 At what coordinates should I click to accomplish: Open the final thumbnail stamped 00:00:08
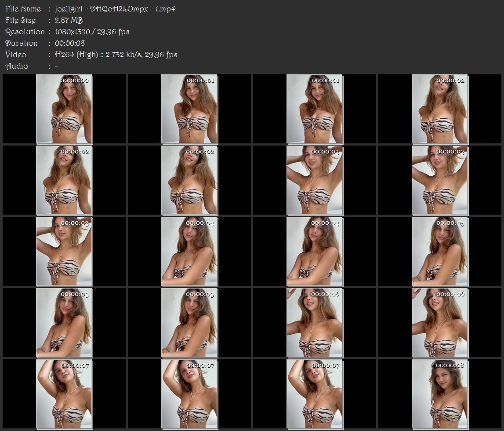[440, 394]
